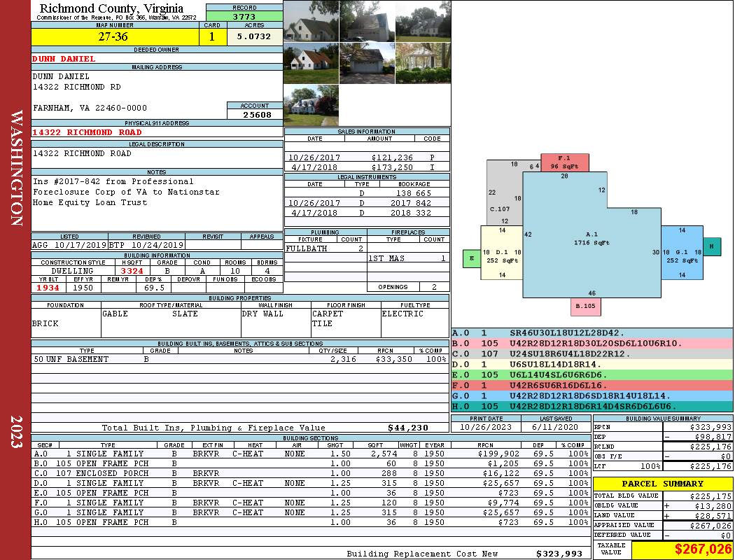The image size is (735, 560).
Task: Click the first house photo thumbnail
Action: (x=311, y=21)
